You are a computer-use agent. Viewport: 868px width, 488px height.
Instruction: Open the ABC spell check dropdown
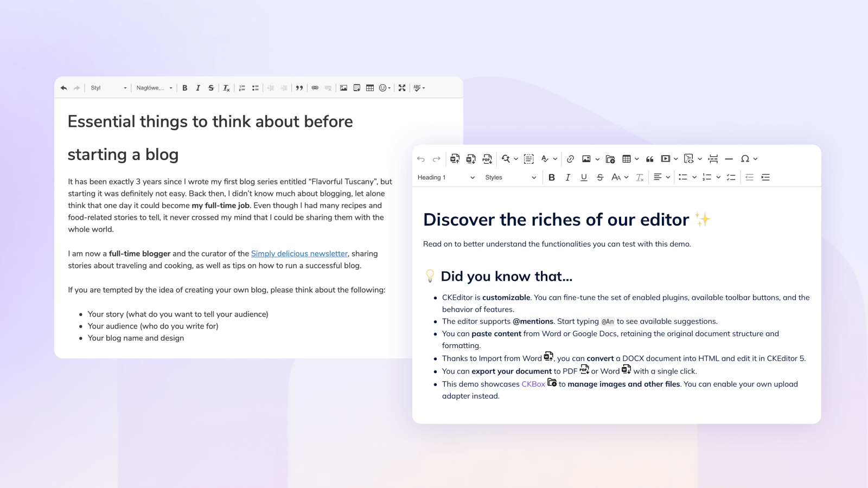[419, 88]
